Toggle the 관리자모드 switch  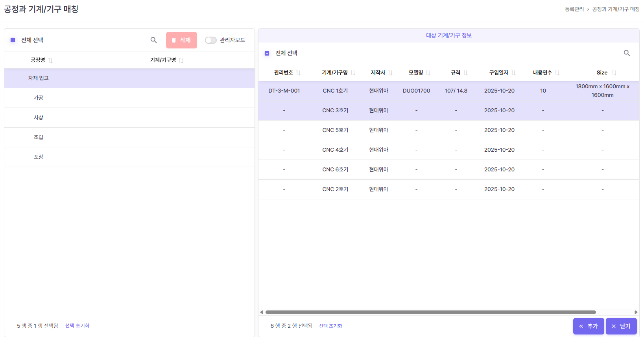pos(210,40)
